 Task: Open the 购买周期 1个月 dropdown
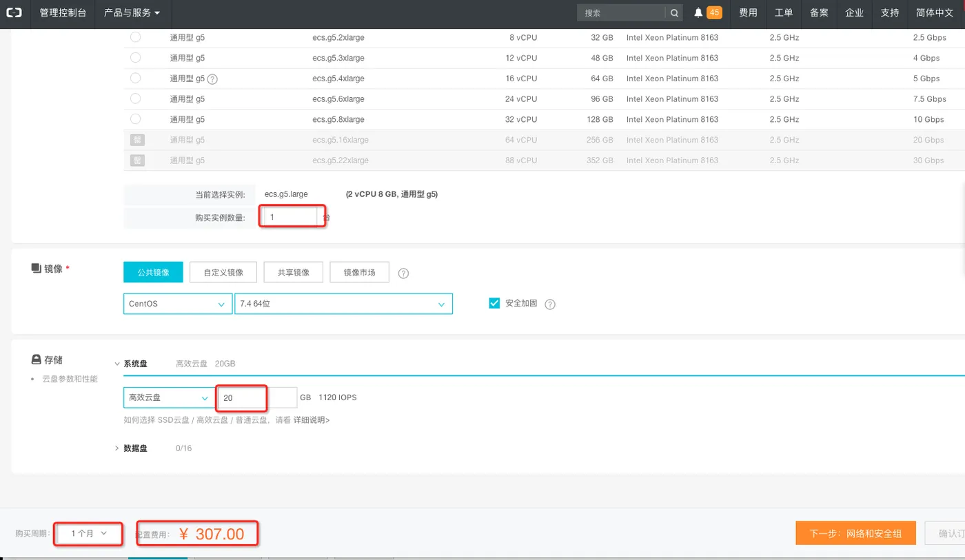tap(90, 533)
